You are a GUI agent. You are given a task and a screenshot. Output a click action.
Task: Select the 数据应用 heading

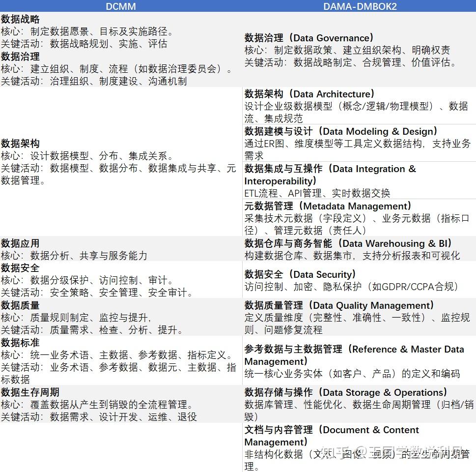click(20, 243)
